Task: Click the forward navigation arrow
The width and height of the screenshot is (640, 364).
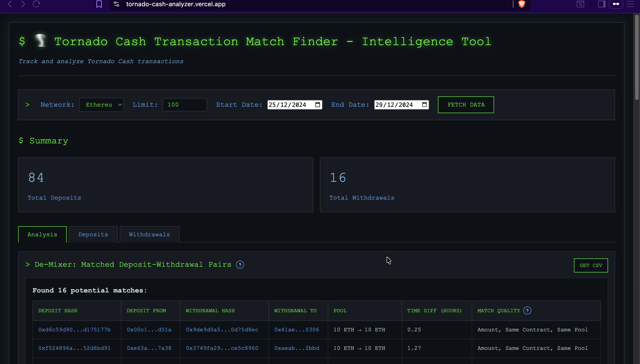Action: click(x=23, y=4)
